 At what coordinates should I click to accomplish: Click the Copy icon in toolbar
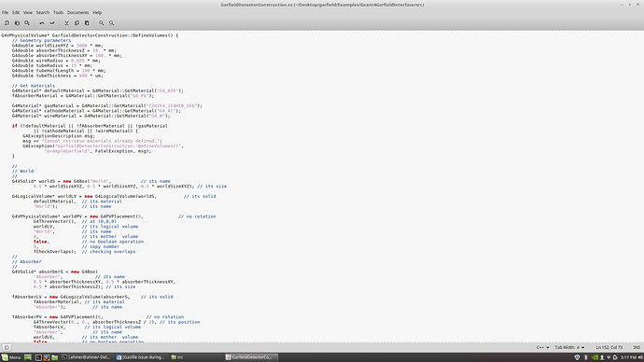tap(77, 23)
